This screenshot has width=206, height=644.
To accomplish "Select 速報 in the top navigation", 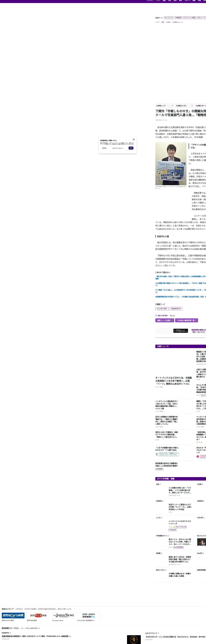I will point(164,1).
